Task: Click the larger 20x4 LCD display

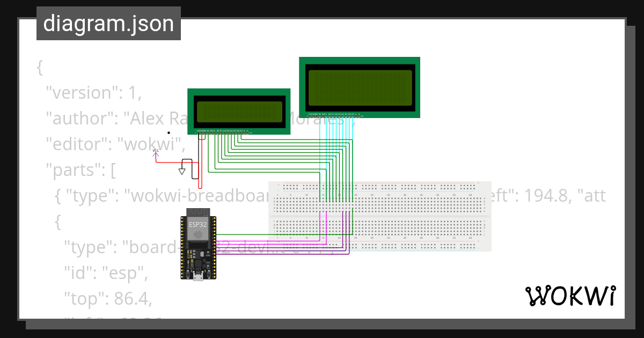Action: pyautogui.click(x=359, y=87)
